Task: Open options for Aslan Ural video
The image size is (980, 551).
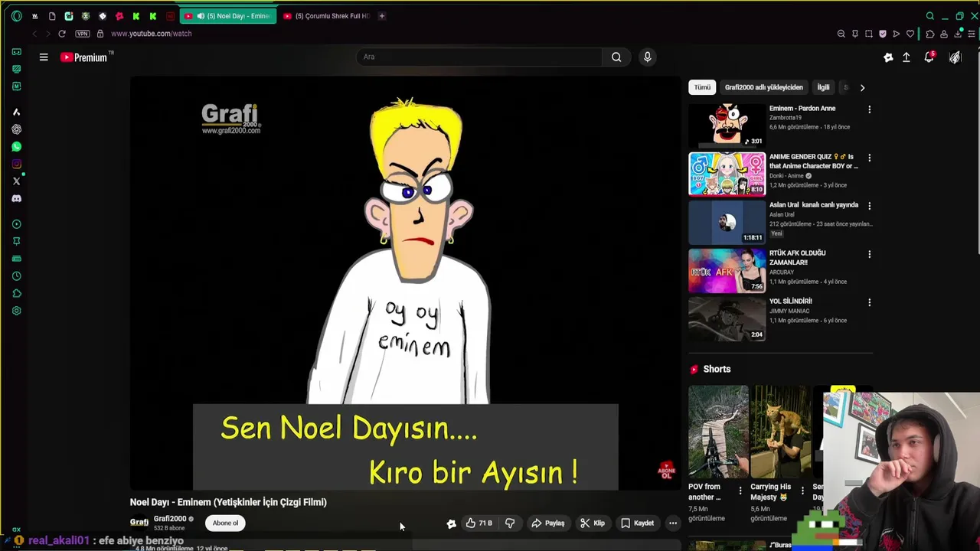Action: 869,206
